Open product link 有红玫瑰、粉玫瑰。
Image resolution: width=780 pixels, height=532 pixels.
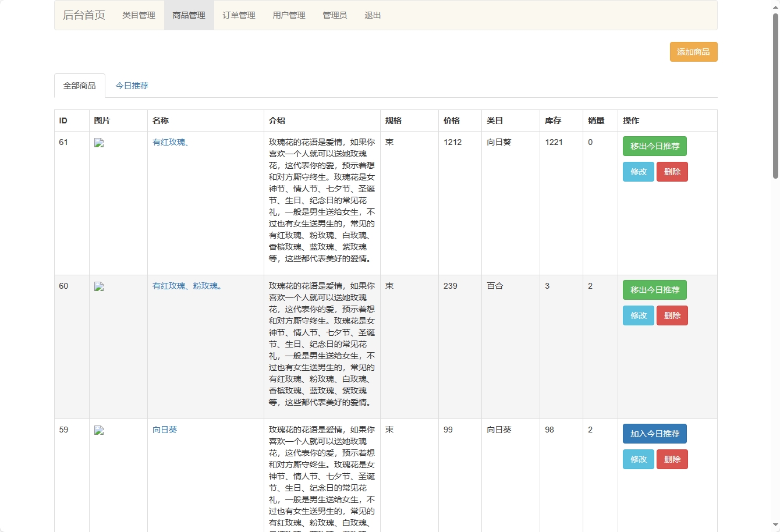187,286
